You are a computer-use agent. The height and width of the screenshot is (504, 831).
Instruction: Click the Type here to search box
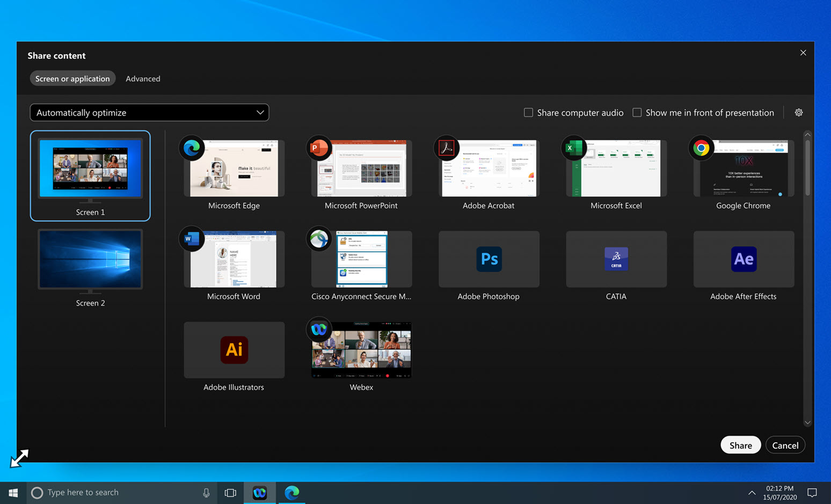tap(121, 493)
